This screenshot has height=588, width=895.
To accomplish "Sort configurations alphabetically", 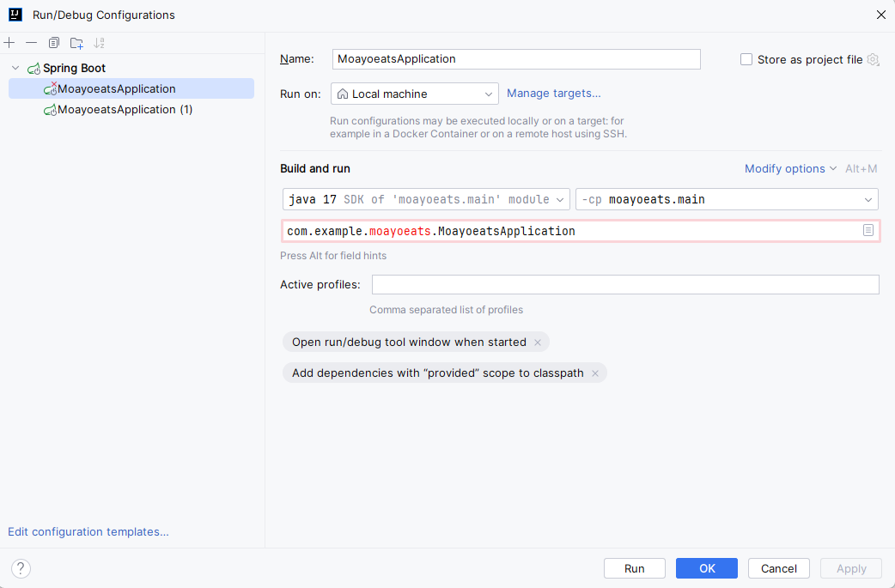I will coord(100,43).
